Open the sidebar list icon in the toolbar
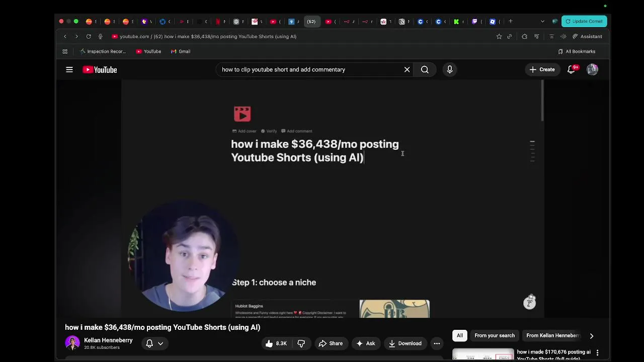644x362 pixels. click(551, 36)
